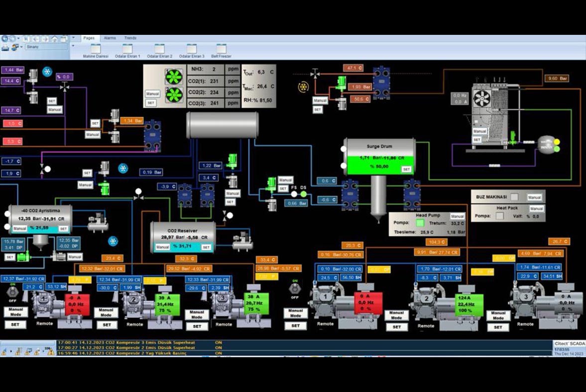Click the Odalar Ekran 2 page icon
The height and width of the screenshot is (392, 586).
point(159,49)
